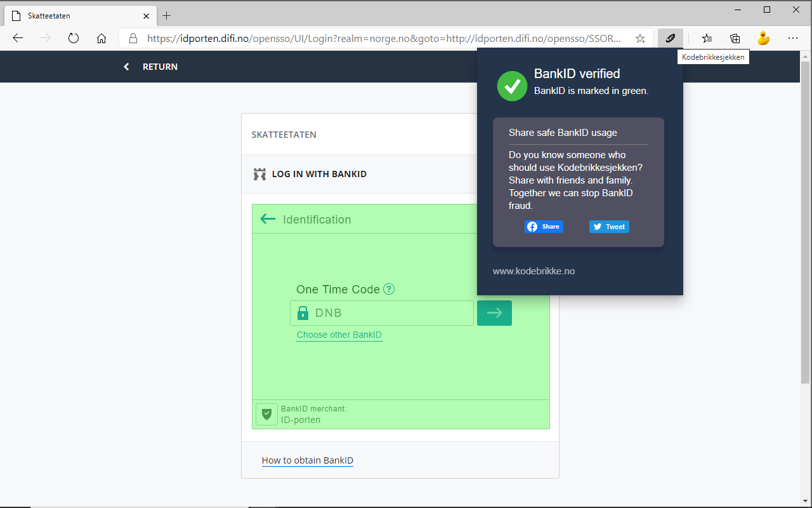Open the browser Settings and more menu
Screen dimensions: 812x508
coord(793,38)
